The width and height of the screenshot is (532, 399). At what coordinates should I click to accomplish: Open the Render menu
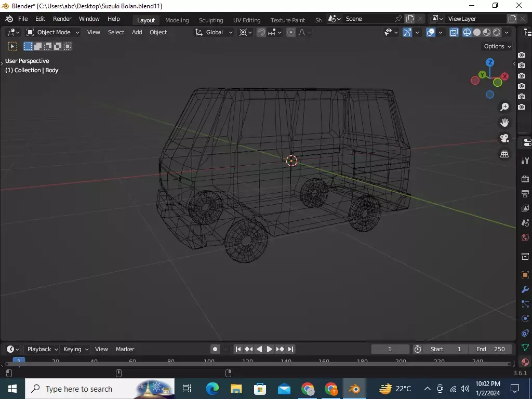pyautogui.click(x=62, y=19)
